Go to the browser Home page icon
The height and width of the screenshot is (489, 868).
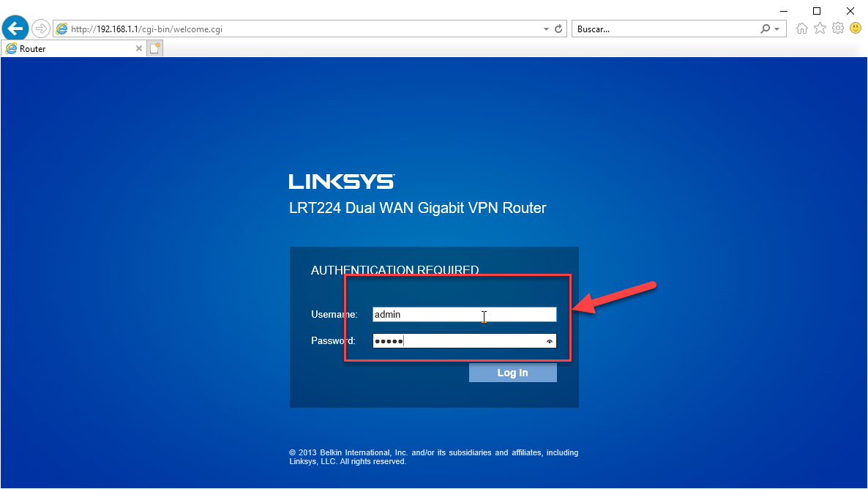coord(802,29)
